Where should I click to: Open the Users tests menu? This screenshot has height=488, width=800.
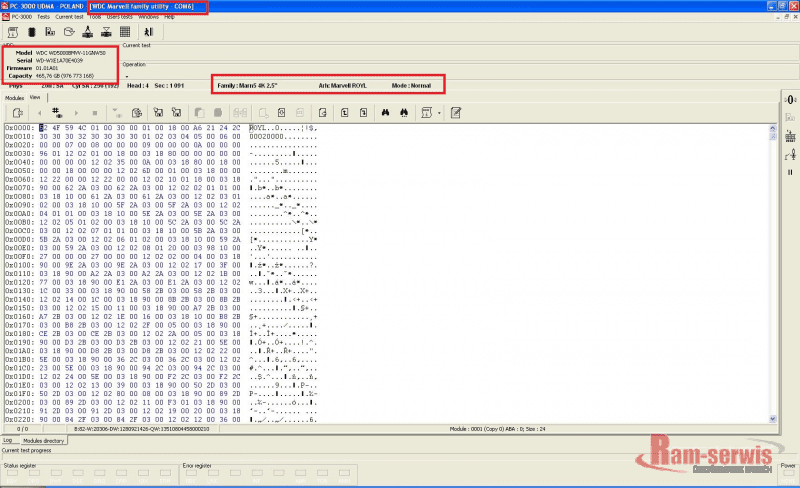(x=119, y=17)
